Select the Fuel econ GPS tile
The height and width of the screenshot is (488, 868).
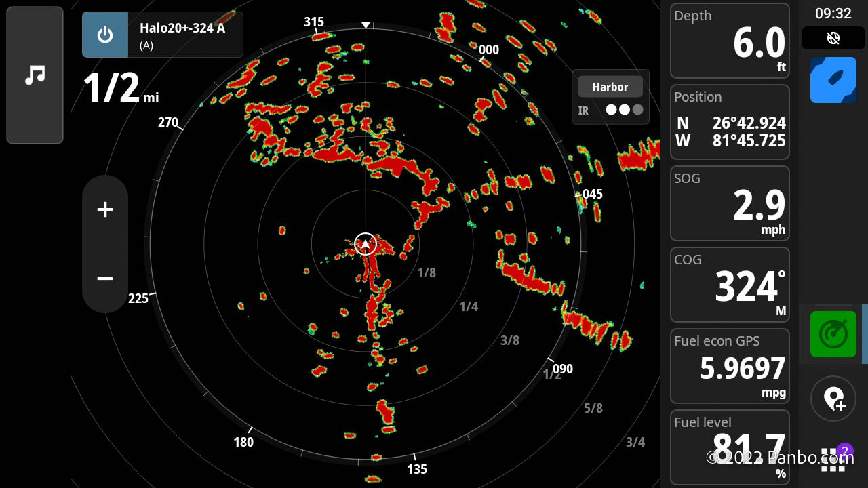click(x=730, y=366)
